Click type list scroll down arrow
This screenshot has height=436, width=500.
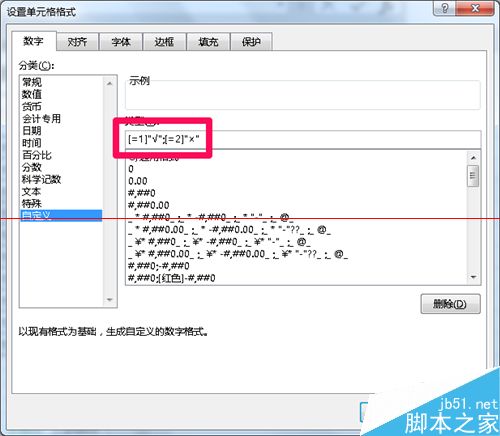click(x=473, y=277)
